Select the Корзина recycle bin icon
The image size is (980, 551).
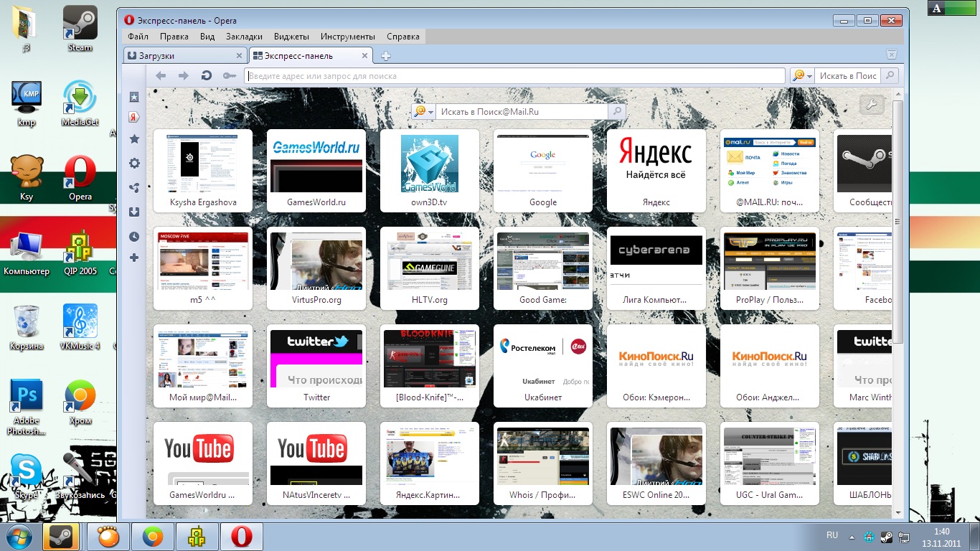pyautogui.click(x=27, y=327)
